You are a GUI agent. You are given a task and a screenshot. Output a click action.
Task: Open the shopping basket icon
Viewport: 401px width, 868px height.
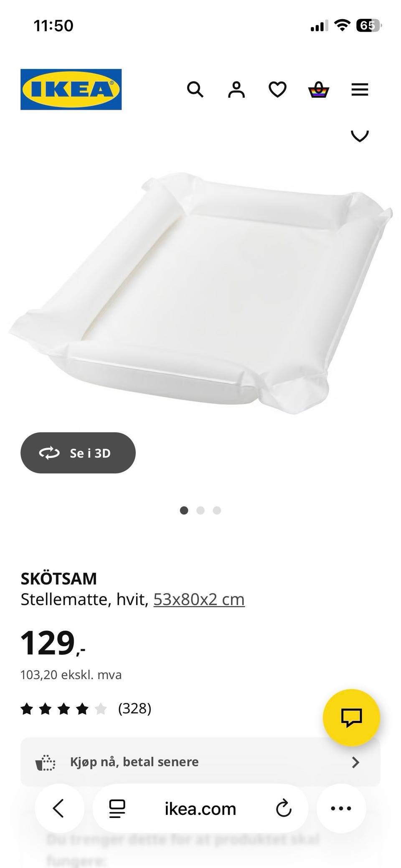pyautogui.click(x=319, y=89)
